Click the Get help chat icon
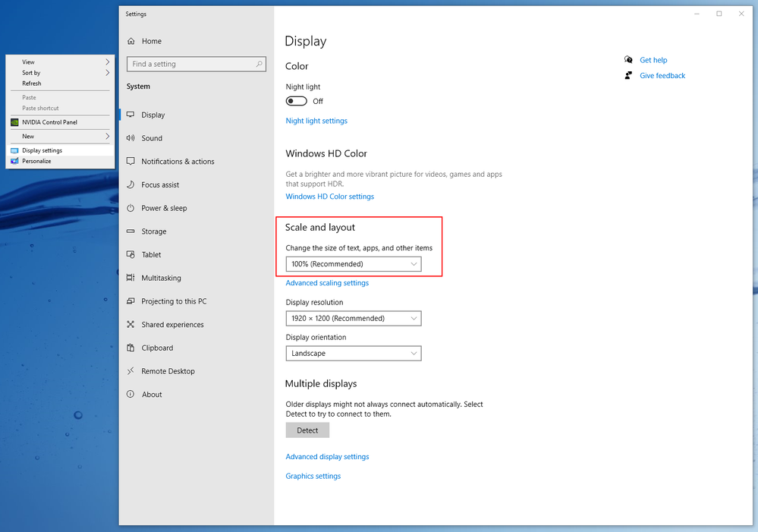 [628, 59]
